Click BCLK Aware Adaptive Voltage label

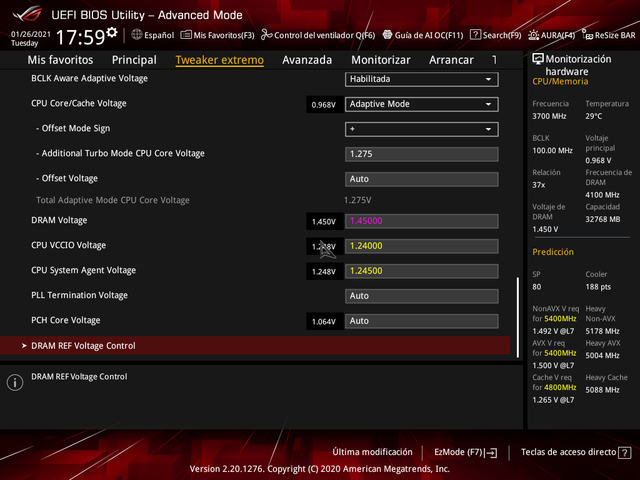click(89, 78)
